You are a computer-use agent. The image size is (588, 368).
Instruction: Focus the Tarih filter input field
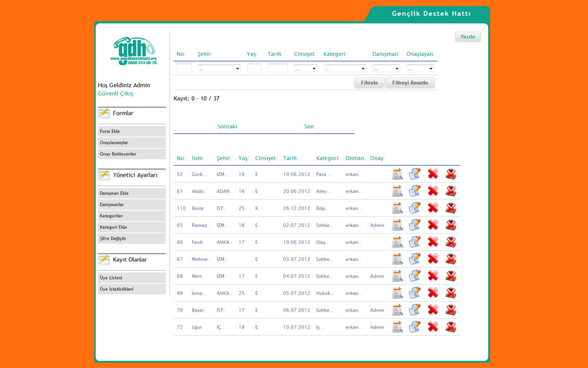(x=278, y=68)
